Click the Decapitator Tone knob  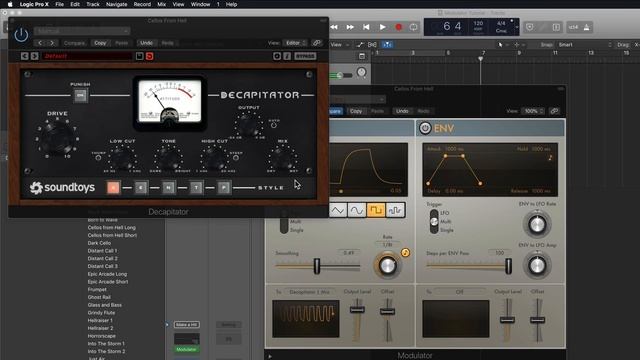[x=169, y=158]
